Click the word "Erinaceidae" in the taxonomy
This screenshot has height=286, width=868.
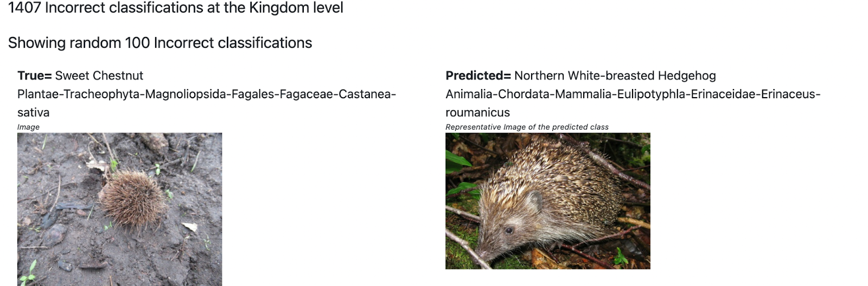click(x=723, y=94)
